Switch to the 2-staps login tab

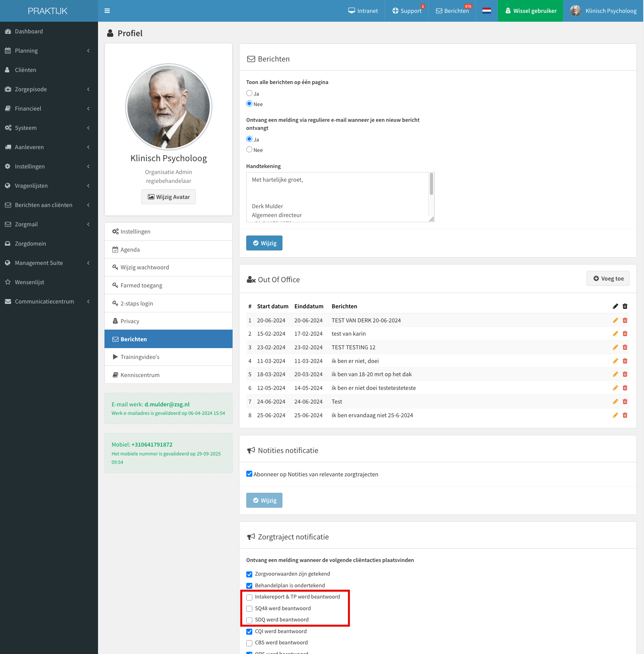click(168, 303)
